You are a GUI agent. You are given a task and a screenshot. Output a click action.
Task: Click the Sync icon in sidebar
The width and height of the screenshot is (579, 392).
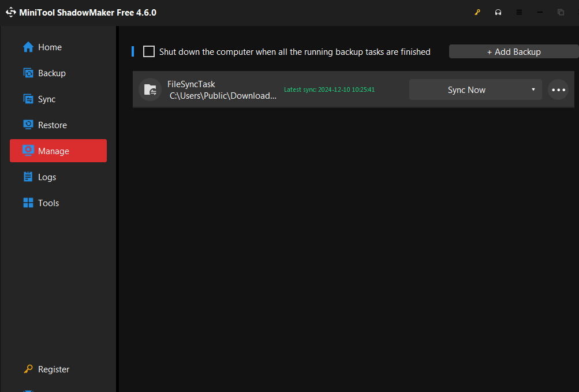point(28,99)
